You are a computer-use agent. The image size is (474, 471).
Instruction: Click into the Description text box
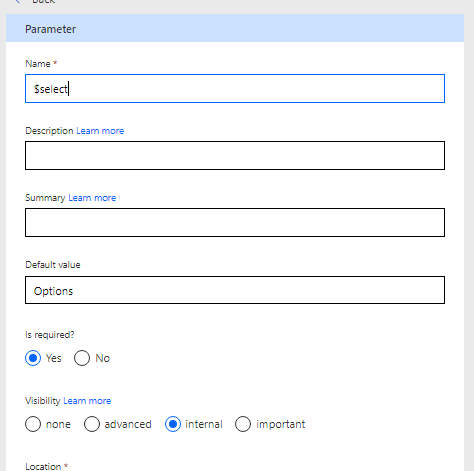(x=235, y=155)
